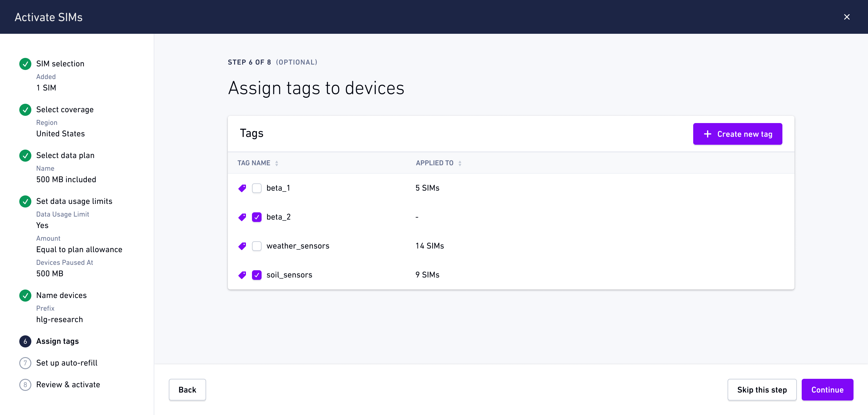This screenshot has height=415, width=868.
Task: Check the weather_sensors tag checkbox
Action: 257,246
